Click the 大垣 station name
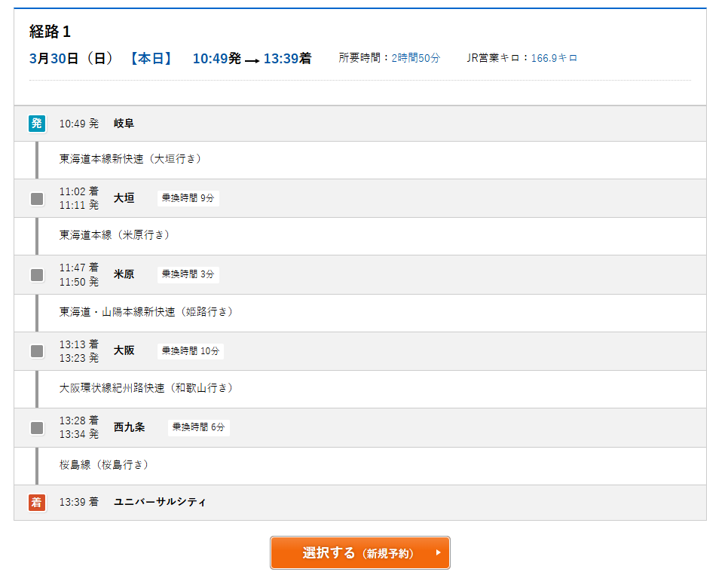This screenshot has width=728, height=575. (124, 198)
